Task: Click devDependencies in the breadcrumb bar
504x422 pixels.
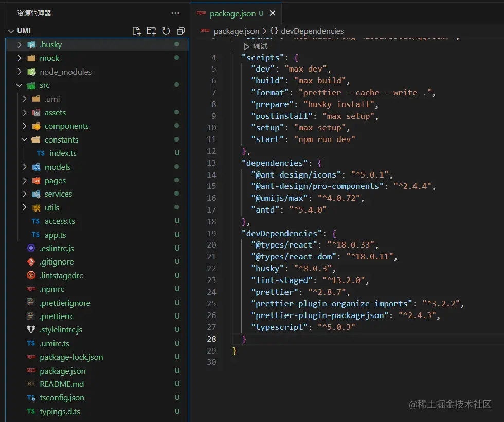Action: pos(312,31)
